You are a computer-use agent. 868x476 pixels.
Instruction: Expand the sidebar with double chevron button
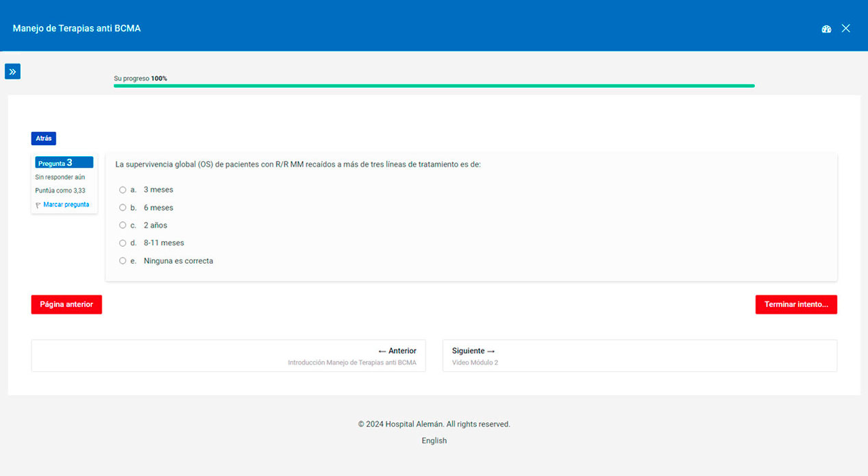coord(12,71)
